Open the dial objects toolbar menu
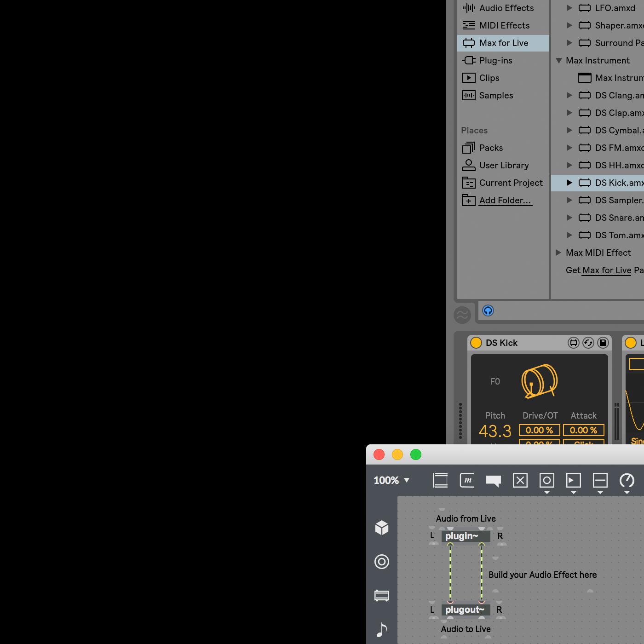This screenshot has height=644, width=644. tap(627, 482)
